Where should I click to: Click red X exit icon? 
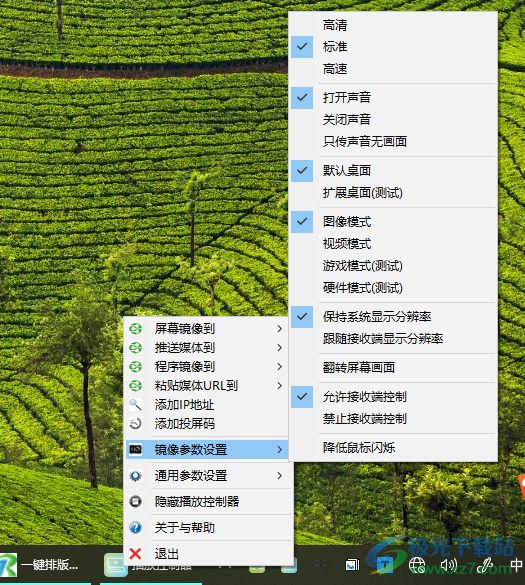pos(135,554)
